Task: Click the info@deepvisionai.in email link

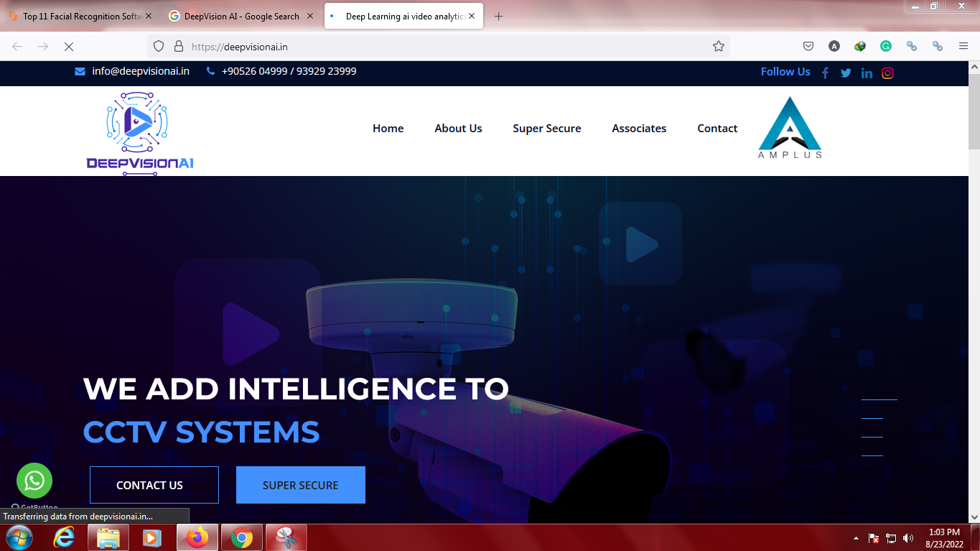Action: 141,71
